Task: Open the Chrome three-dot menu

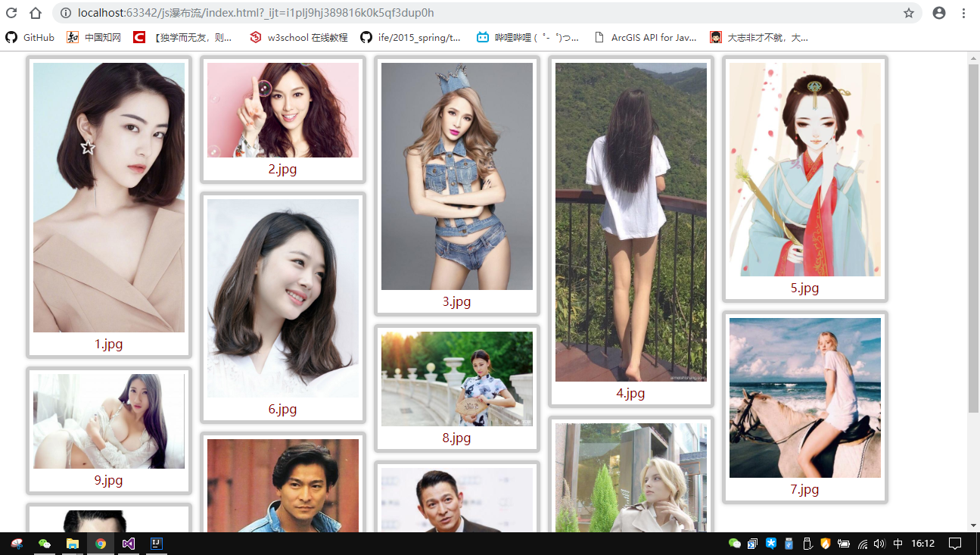Action: tap(964, 13)
